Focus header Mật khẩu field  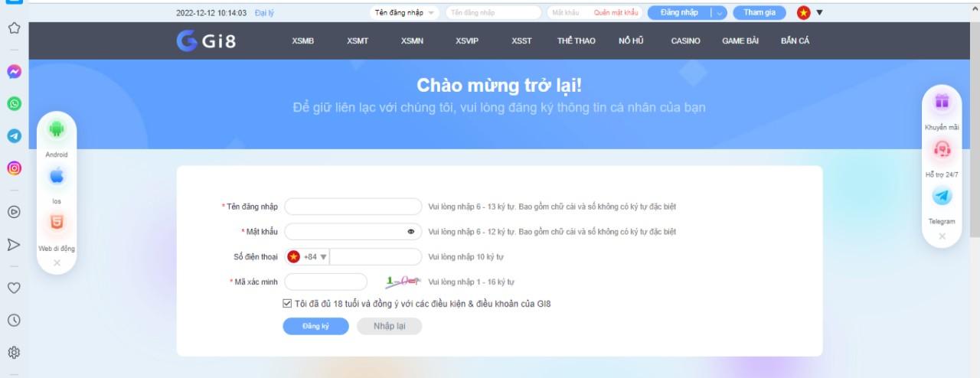[568, 12]
